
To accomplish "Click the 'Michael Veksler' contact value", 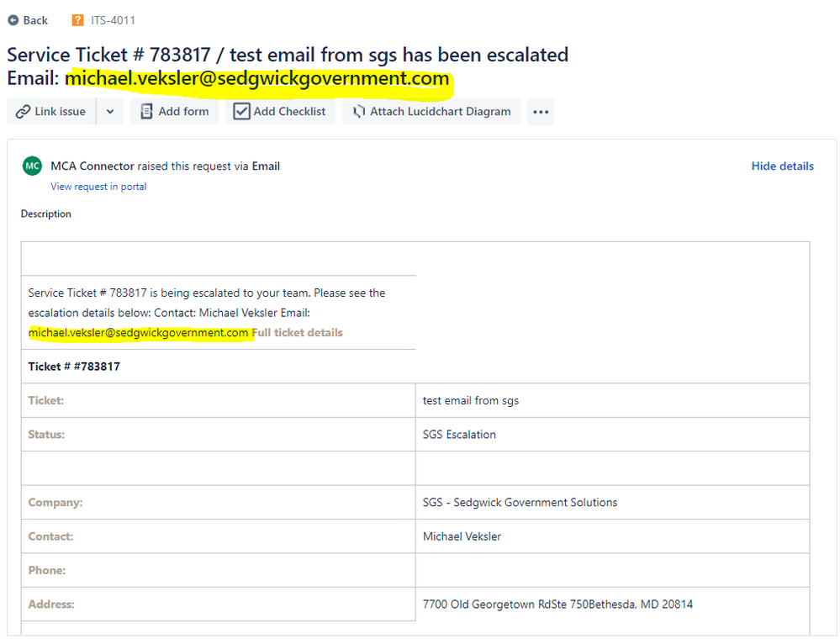I will (x=462, y=536).
